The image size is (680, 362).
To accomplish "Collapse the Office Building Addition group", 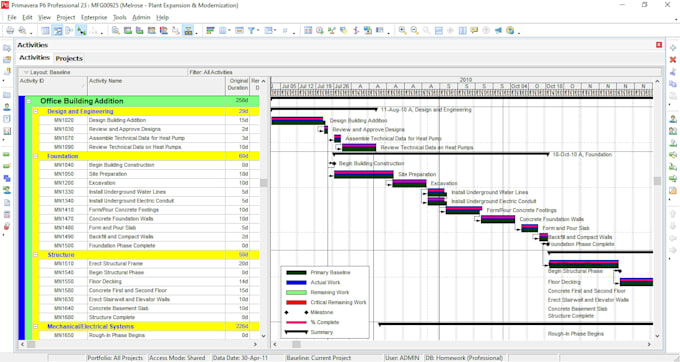I will pos(29,101).
